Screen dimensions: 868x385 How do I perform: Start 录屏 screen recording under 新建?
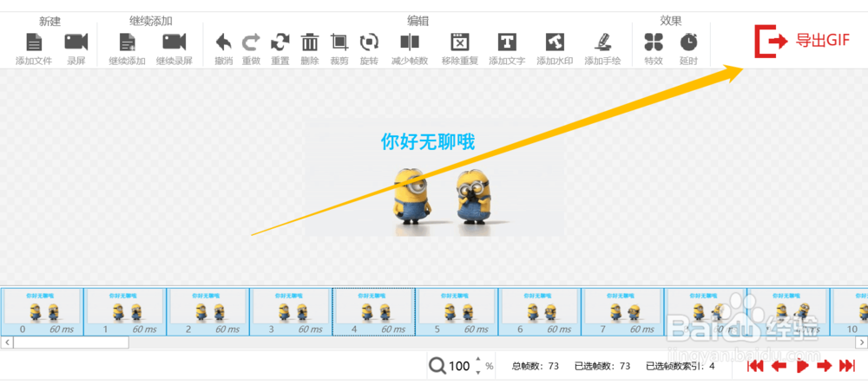[76, 42]
